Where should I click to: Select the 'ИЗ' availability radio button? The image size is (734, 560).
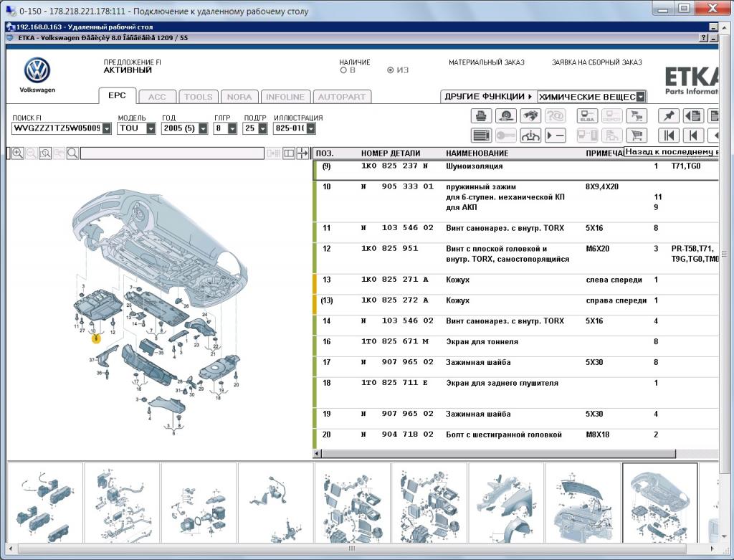pyautogui.click(x=391, y=70)
